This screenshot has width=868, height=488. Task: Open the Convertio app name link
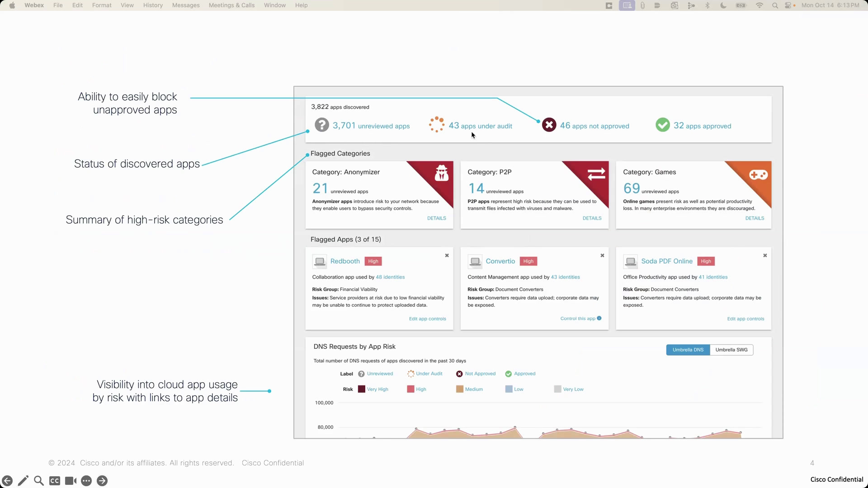click(500, 261)
